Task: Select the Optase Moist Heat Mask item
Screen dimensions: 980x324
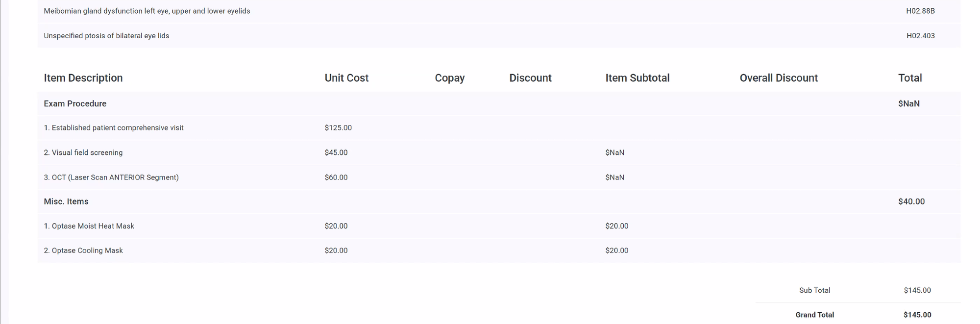Action: tap(89, 226)
